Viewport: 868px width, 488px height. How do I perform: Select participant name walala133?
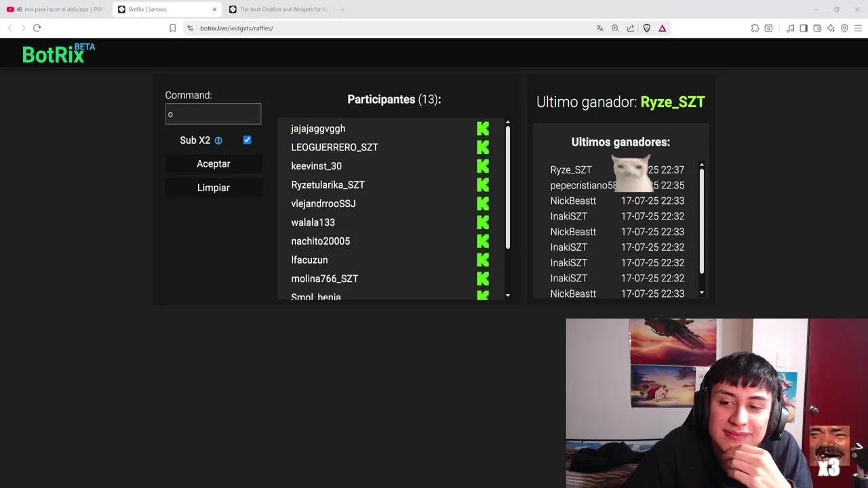pyautogui.click(x=313, y=222)
